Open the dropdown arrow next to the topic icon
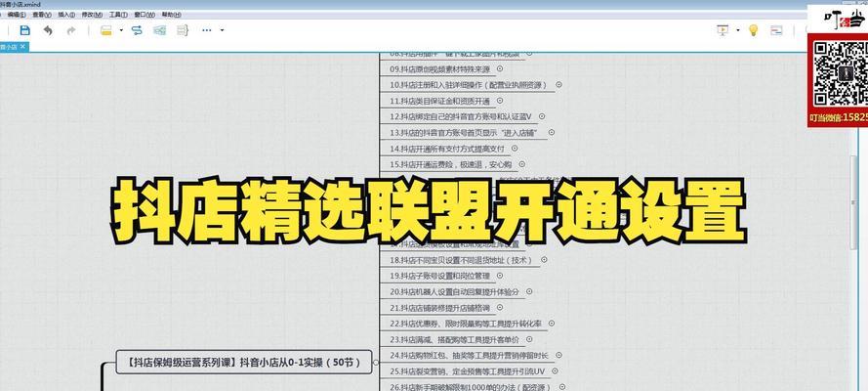Viewport: 868px width, 391px height. (121, 30)
